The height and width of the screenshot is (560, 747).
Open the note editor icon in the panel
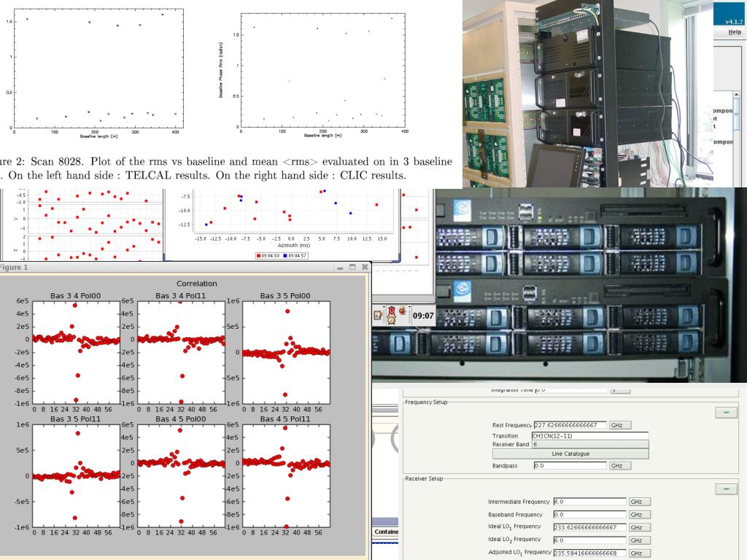tap(379, 315)
